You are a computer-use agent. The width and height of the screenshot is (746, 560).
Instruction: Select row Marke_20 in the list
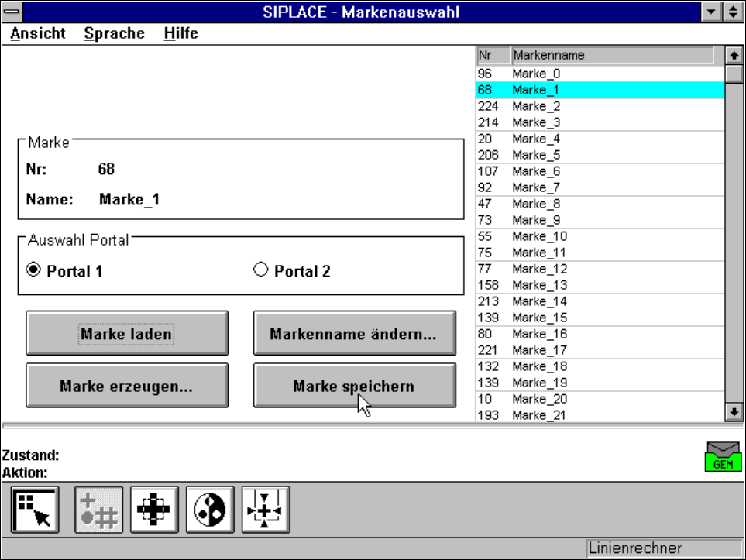600,399
